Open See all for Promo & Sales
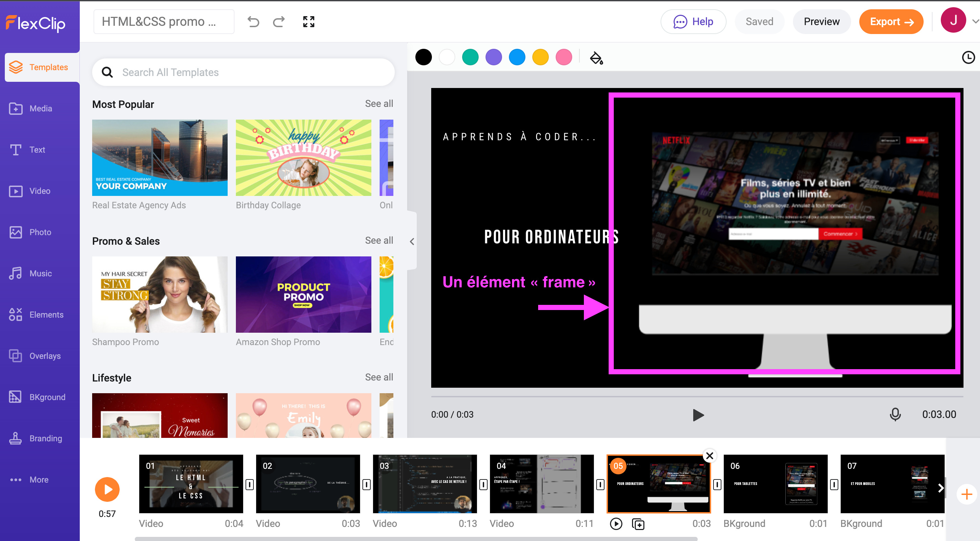 pos(379,240)
